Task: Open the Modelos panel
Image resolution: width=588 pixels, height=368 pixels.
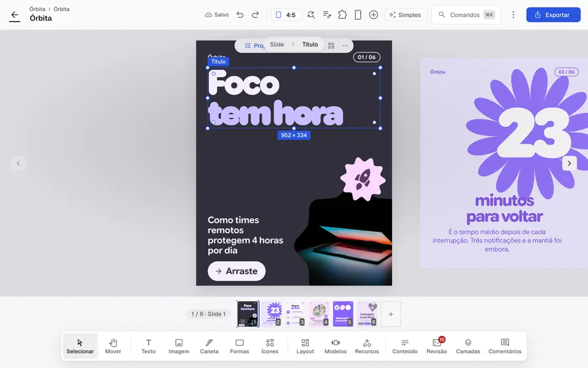Action: coord(336,346)
